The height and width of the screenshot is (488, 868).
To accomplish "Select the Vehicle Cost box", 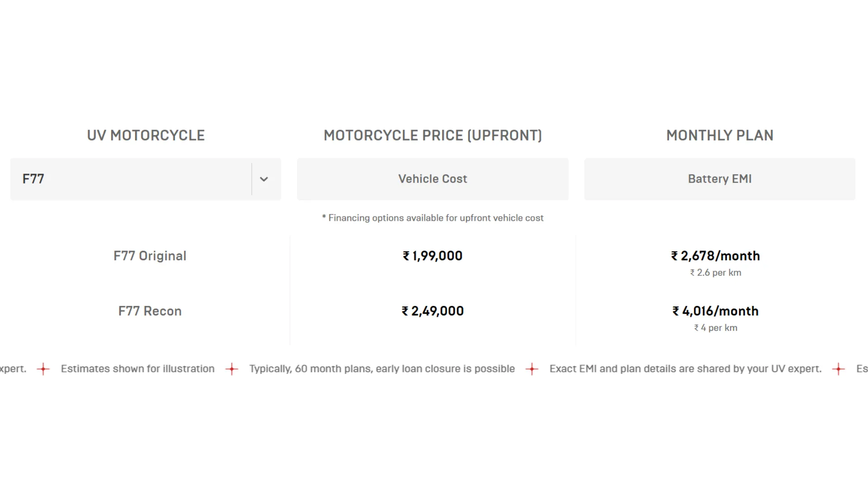I will [433, 179].
